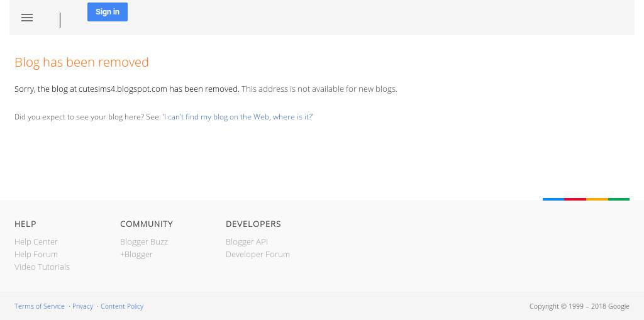Open Video Tutorials in the footer

42,267
